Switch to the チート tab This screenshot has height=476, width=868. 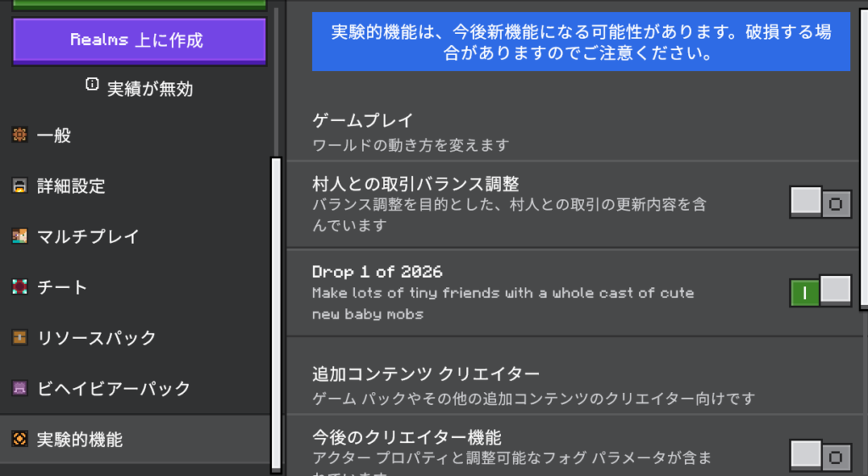pyautogui.click(x=62, y=288)
